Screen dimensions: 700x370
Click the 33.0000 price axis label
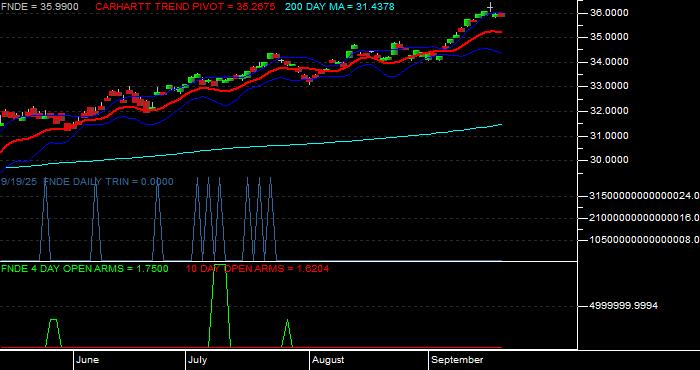coord(609,86)
